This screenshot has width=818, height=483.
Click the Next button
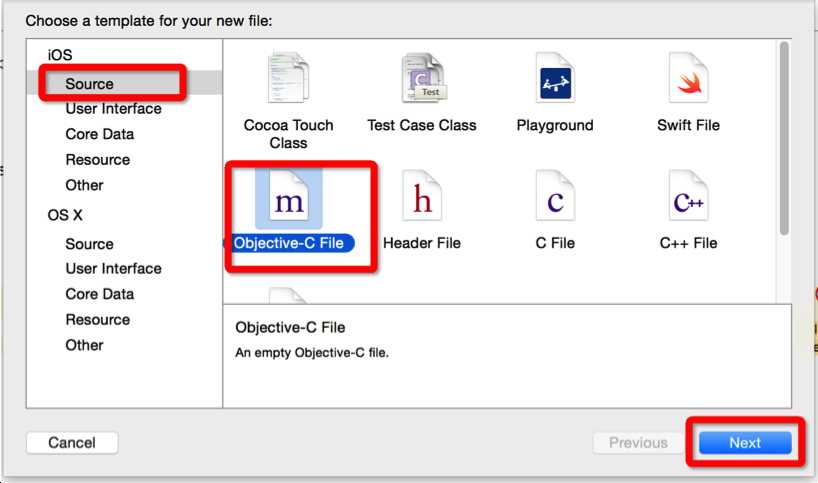745,443
